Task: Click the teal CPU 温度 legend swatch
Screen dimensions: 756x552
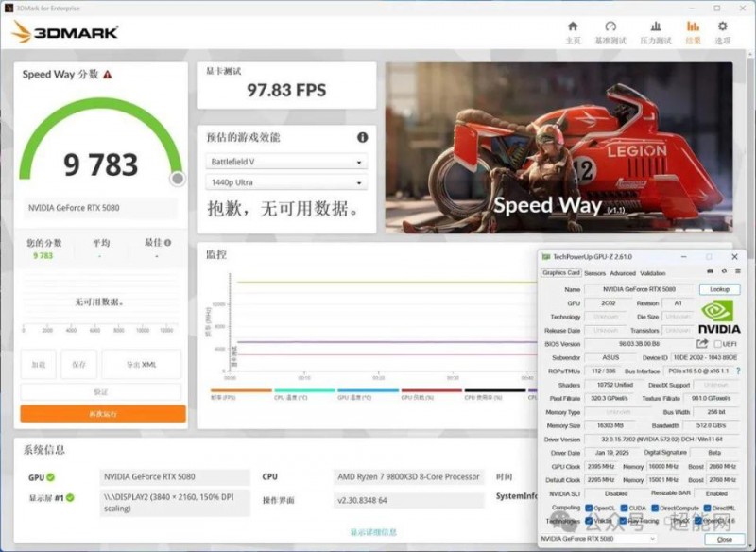Action: coord(304,390)
